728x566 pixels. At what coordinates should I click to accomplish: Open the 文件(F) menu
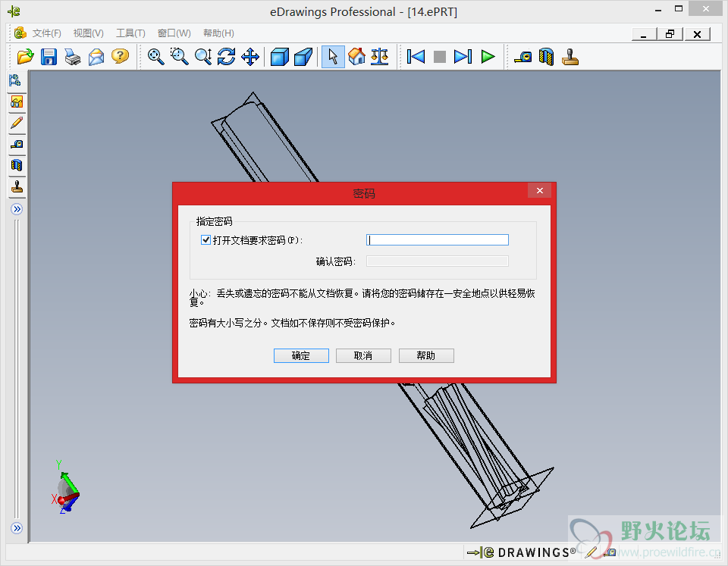click(x=46, y=33)
